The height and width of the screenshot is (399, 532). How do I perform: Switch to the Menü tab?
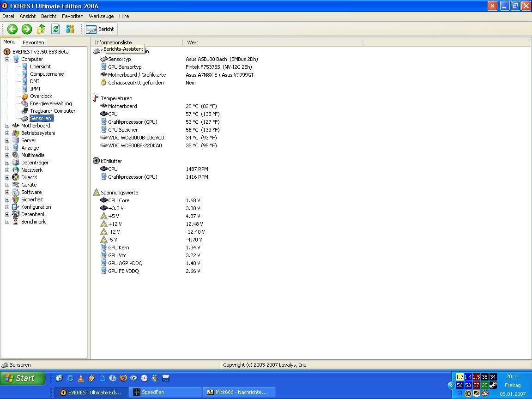pos(10,42)
